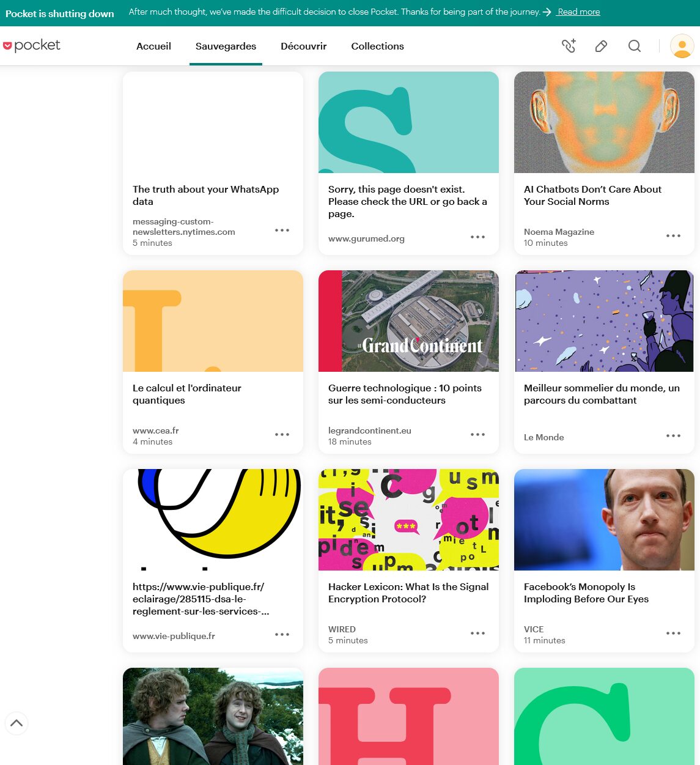
Task: Click the legrandcontinent.eu source label
Action: (370, 431)
